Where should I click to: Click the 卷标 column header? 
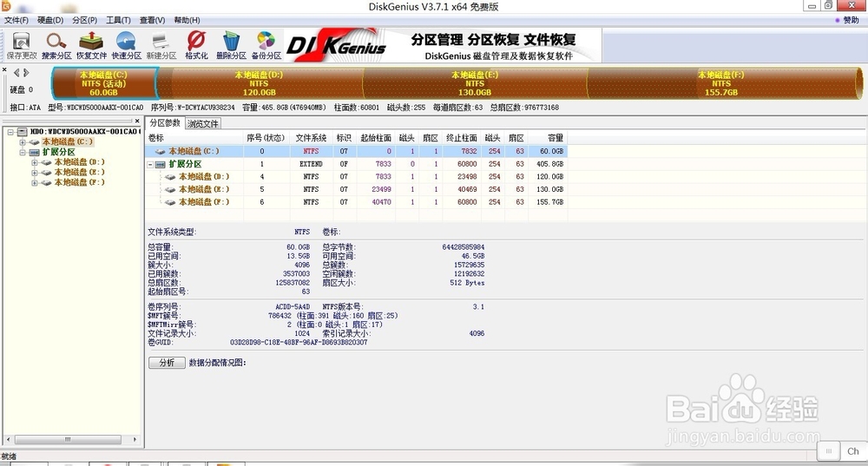point(194,138)
